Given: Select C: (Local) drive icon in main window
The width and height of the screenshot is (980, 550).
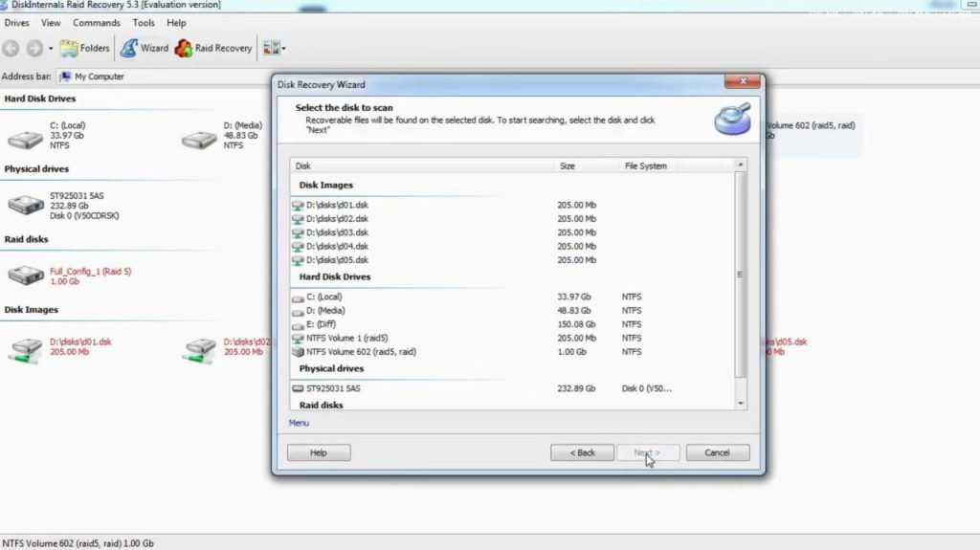Looking at the screenshot, I should pos(26,140).
